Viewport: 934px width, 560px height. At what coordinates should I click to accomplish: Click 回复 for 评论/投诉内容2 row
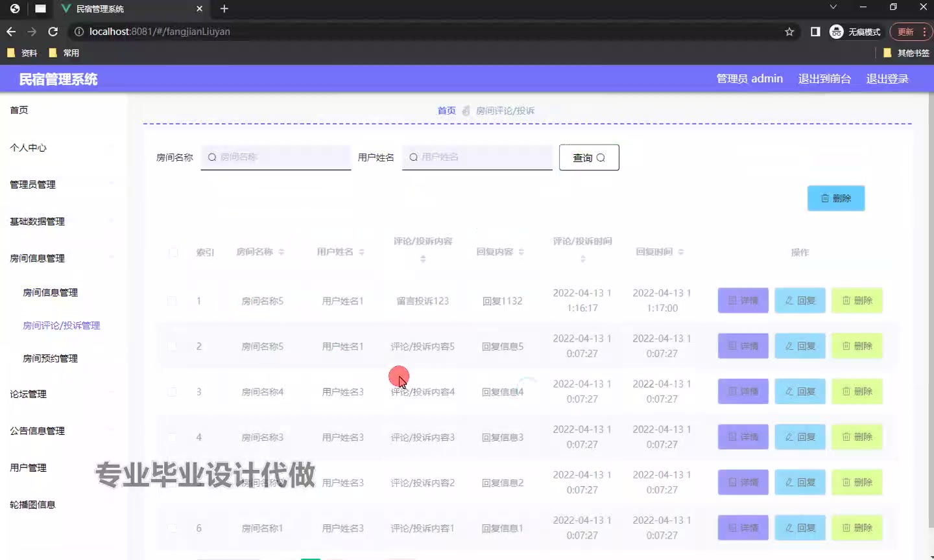[x=800, y=482]
